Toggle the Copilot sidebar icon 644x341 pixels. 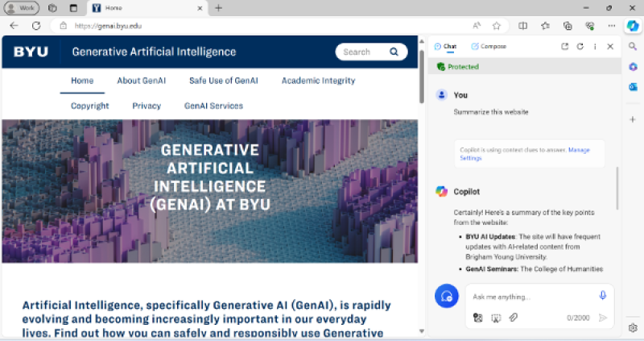(633, 26)
